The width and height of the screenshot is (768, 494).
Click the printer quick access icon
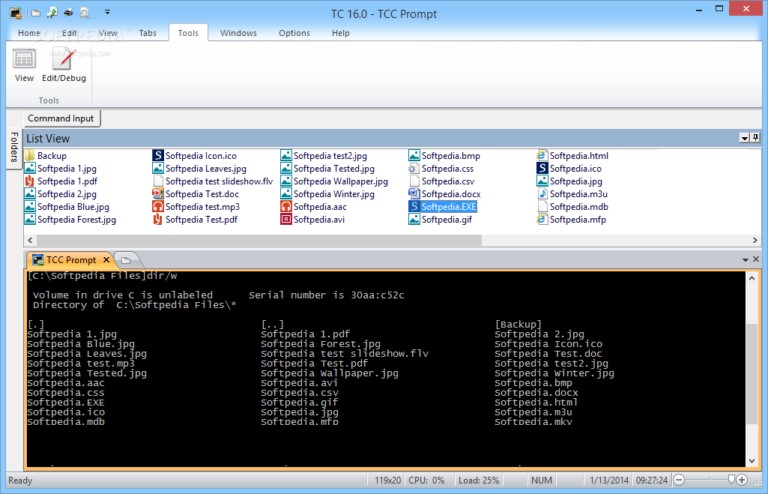click(x=69, y=13)
